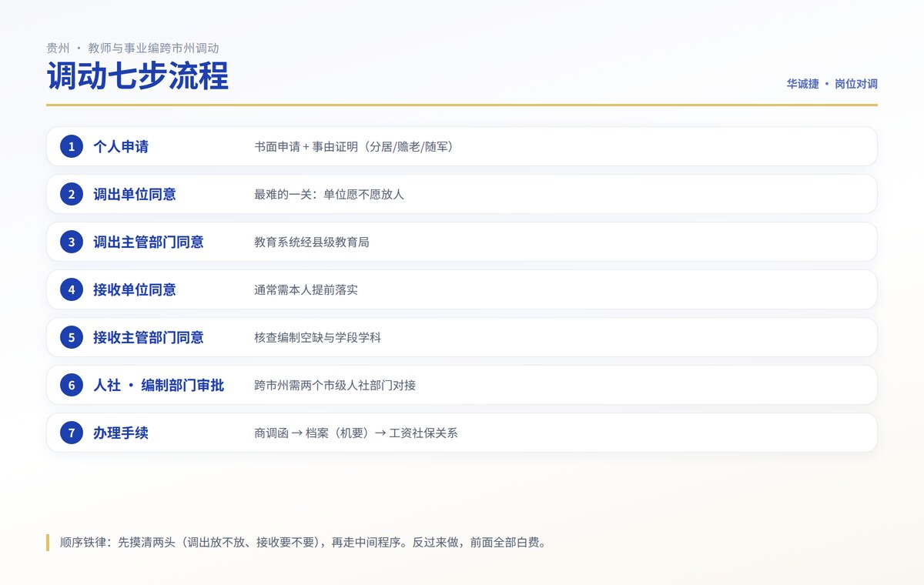This screenshot has width=924, height=585.
Task: Click description 教育系统经县级教育局
Action: pos(312,242)
